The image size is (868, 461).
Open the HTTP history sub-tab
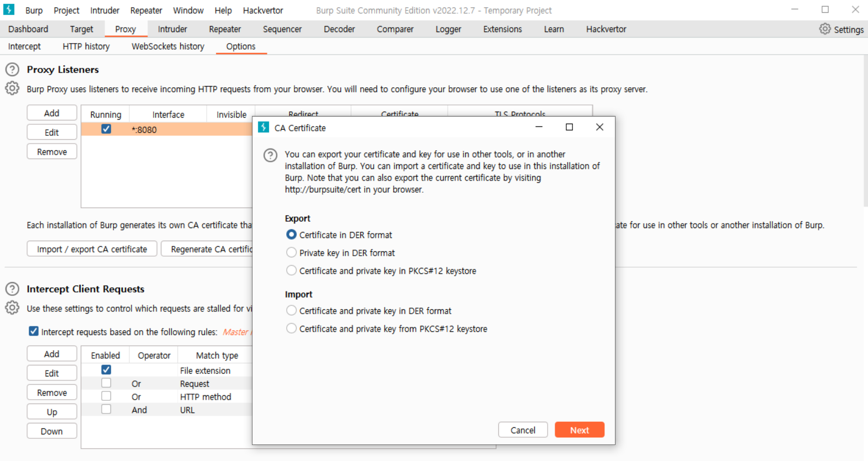click(x=86, y=46)
